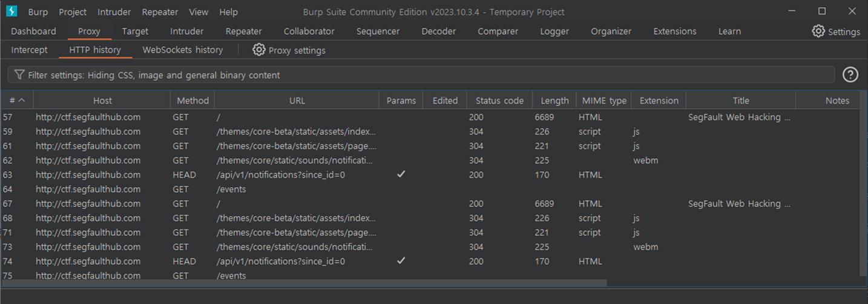Image resolution: width=868 pixels, height=304 pixels.
Task: Sort by MIME type column header
Action: pos(604,101)
